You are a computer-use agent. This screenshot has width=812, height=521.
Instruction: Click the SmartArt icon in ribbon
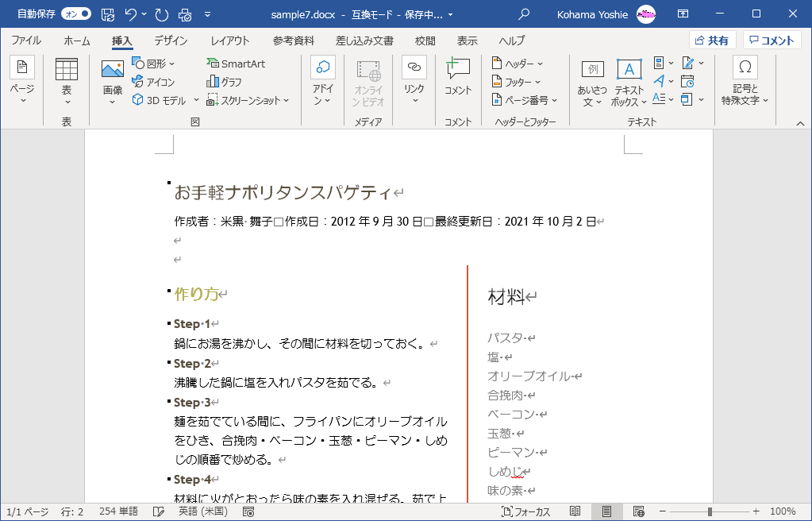[236, 64]
